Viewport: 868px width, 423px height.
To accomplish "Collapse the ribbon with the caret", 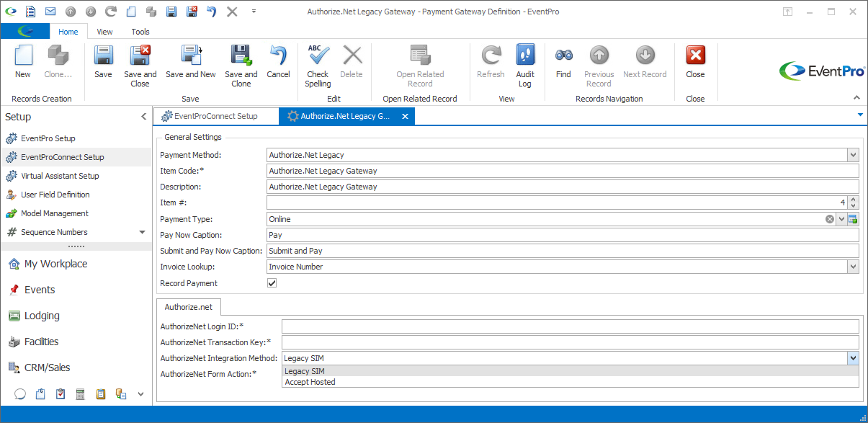I will [x=856, y=97].
